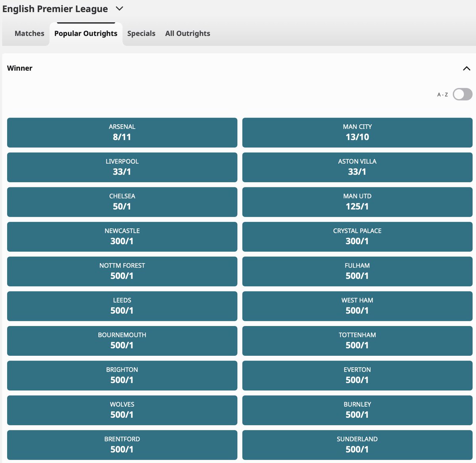
Task: Add Crystal Palace 300/1 selection
Action: pos(357,237)
